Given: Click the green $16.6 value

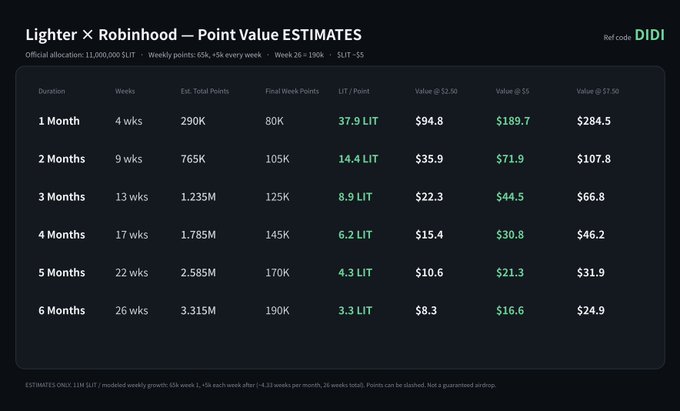Looking at the screenshot, I should (510, 310).
